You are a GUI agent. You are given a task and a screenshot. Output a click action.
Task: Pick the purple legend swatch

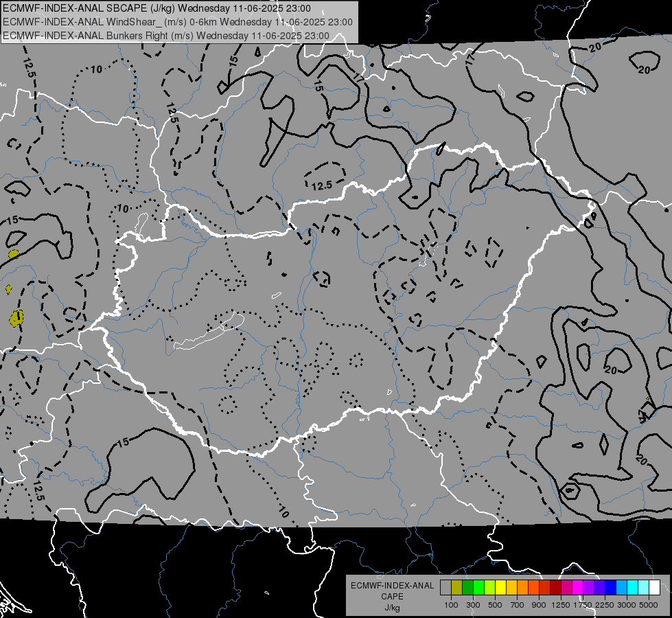(x=588, y=588)
